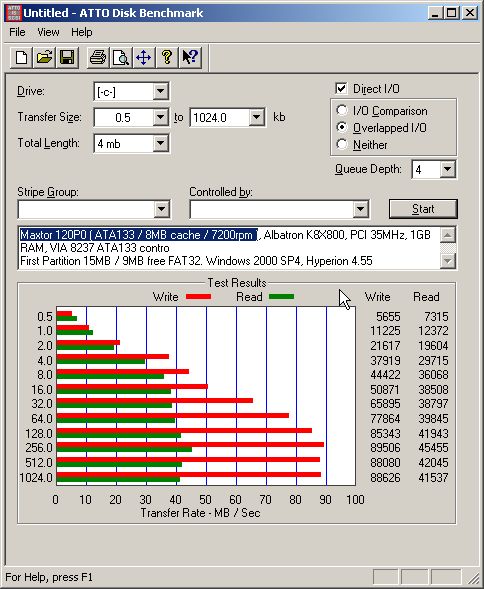The height and width of the screenshot is (589, 484).
Task: Click the description box scroll down arrow
Action: click(448, 260)
